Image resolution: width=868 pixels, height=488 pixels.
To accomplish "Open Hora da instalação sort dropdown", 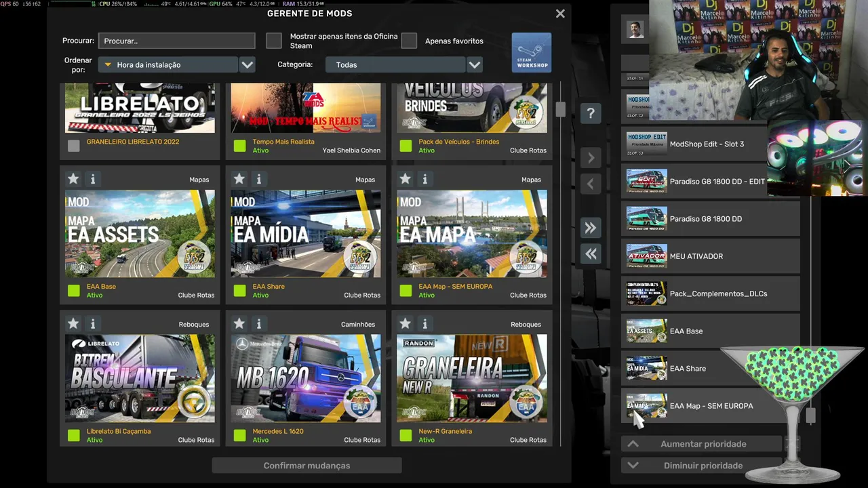I will [x=167, y=64].
